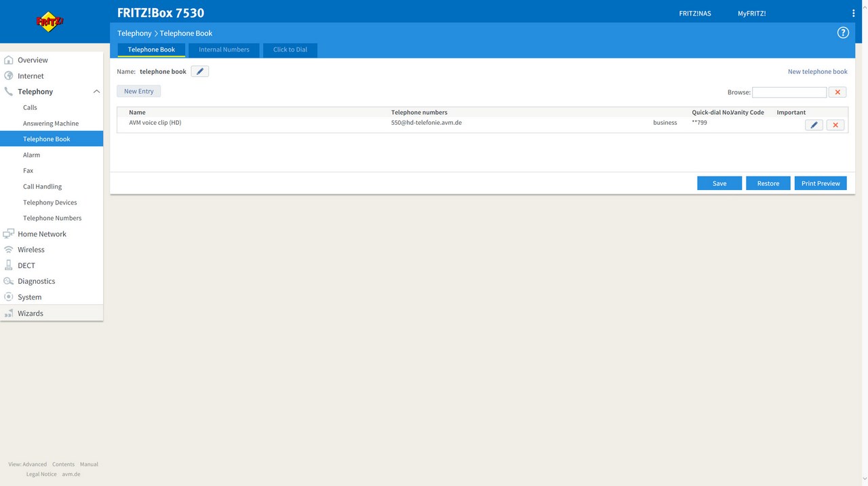Click the FRITZ! logo
The height and width of the screenshot is (486, 868).
pos(50,22)
